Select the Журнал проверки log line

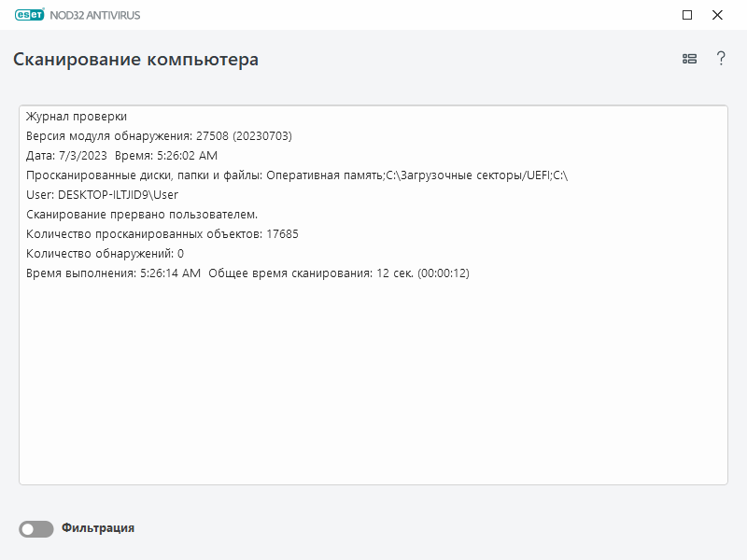(77, 117)
